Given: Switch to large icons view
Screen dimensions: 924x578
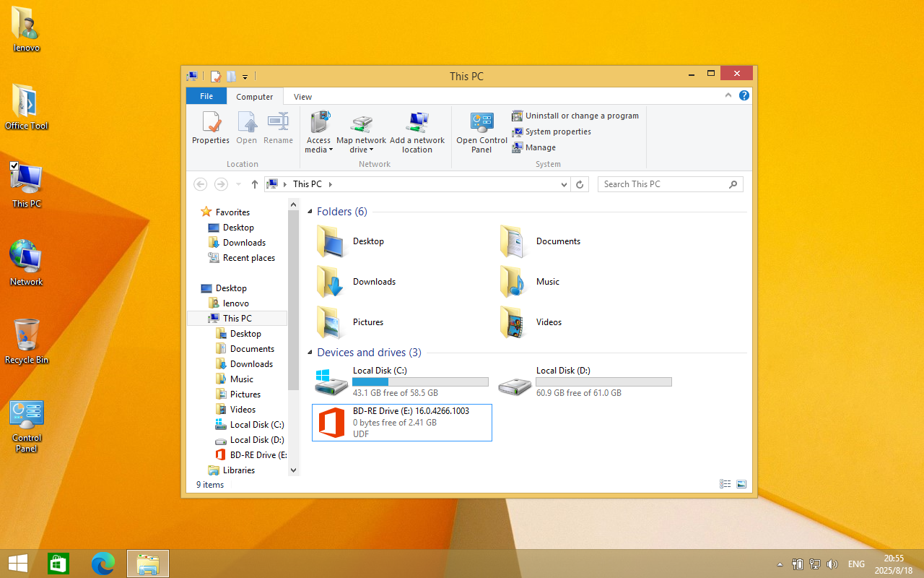Looking at the screenshot, I should coord(741,484).
